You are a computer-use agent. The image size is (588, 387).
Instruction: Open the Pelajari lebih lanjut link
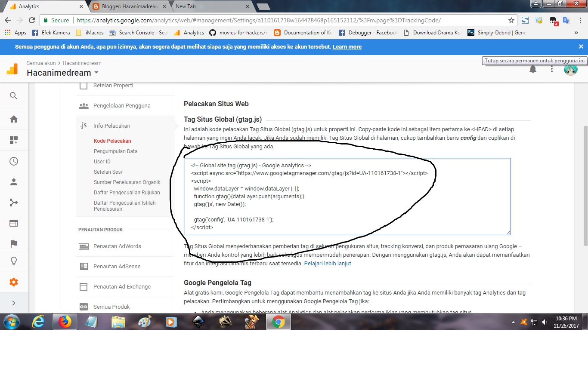[328, 264]
